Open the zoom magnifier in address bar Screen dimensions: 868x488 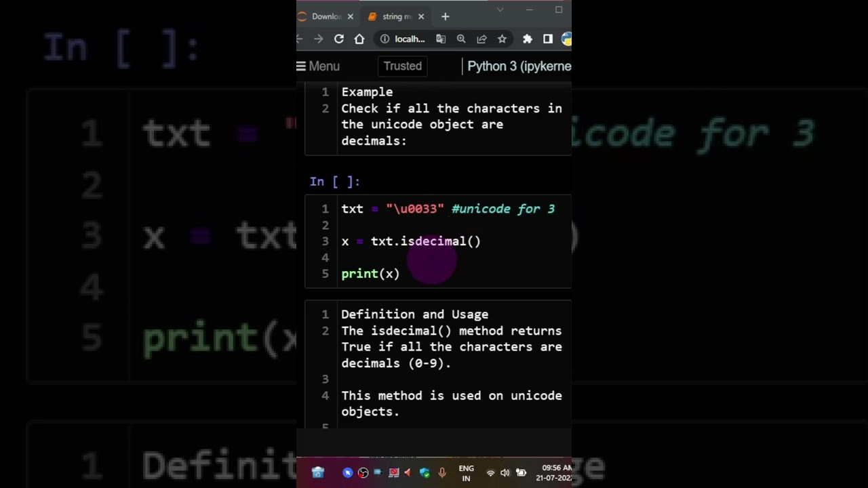point(461,39)
